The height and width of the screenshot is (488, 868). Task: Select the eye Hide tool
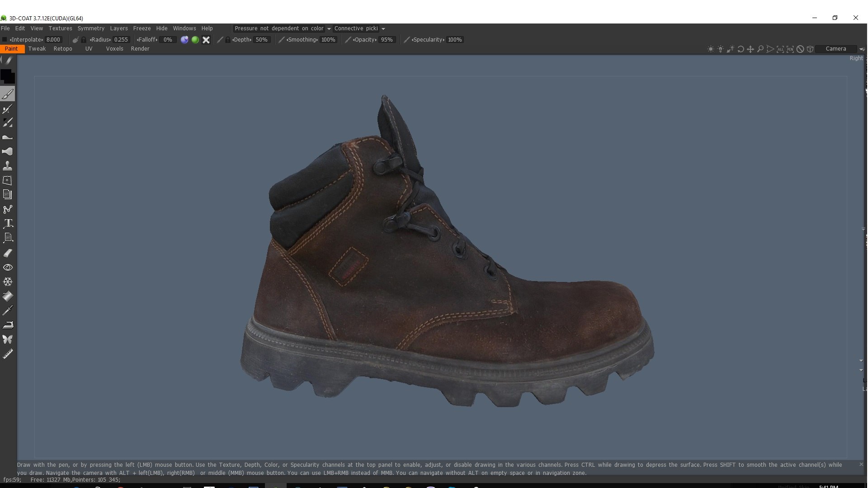(x=8, y=267)
